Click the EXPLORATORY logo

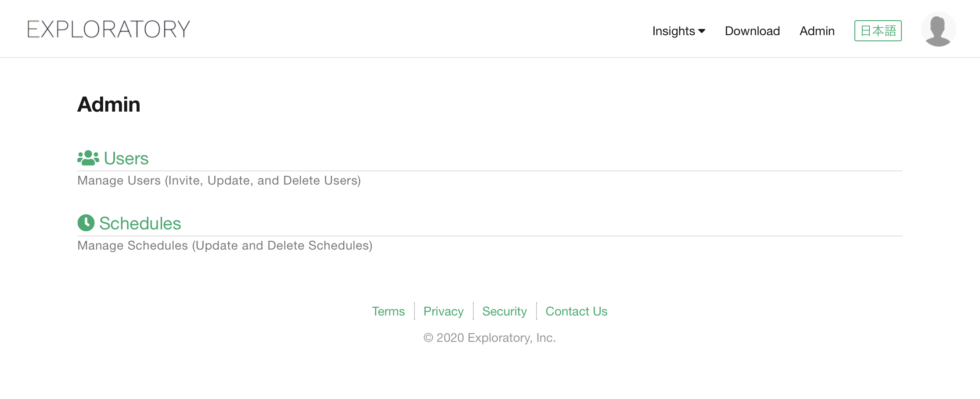pyautogui.click(x=108, y=29)
